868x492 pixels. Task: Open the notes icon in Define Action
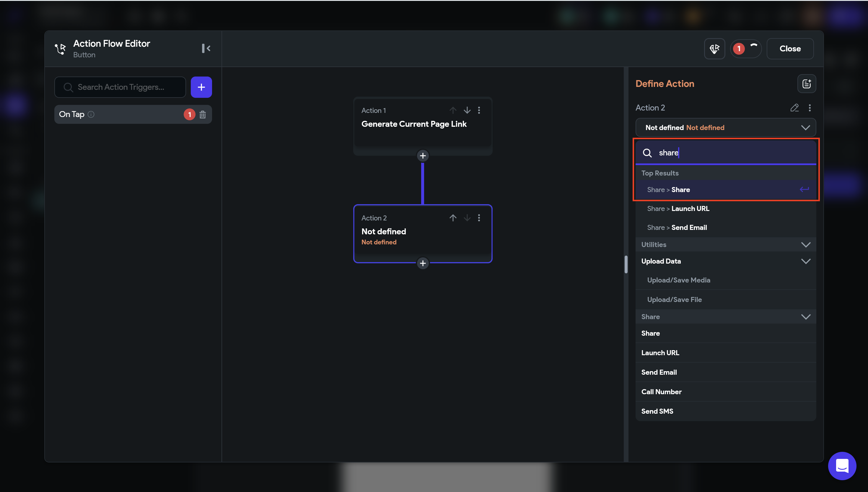pyautogui.click(x=807, y=84)
